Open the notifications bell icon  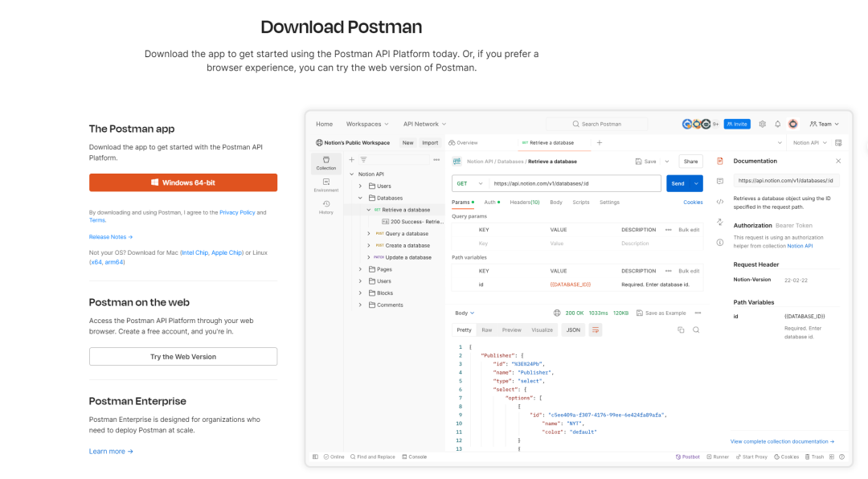(x=778, y=124)
